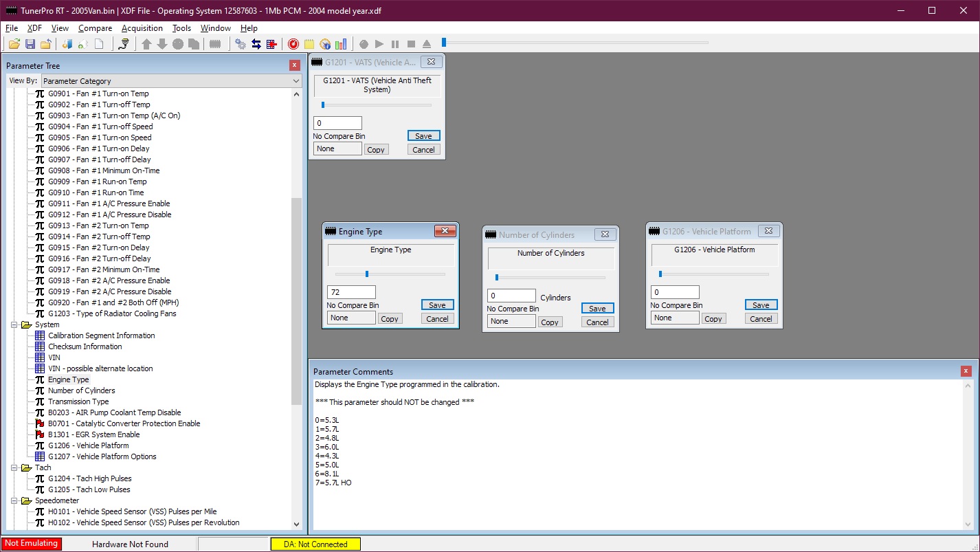Click the bar chart histogram toolbar icon

tap(341, 44)
